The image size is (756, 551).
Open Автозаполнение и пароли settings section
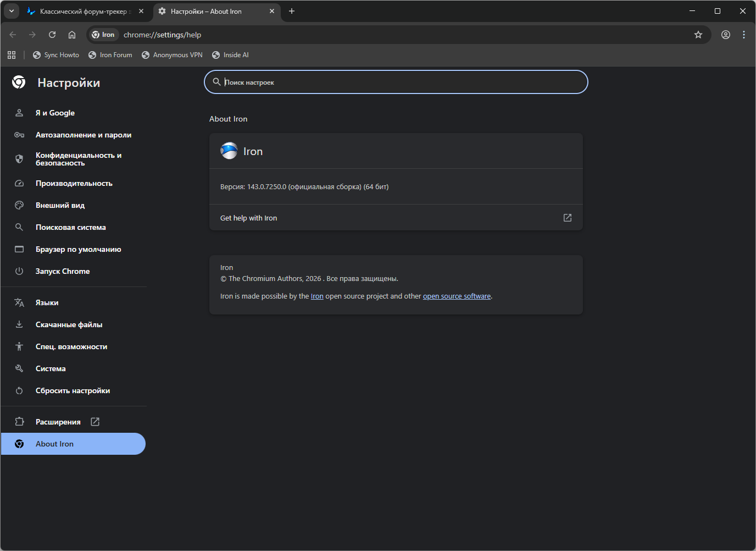(83, 135)
